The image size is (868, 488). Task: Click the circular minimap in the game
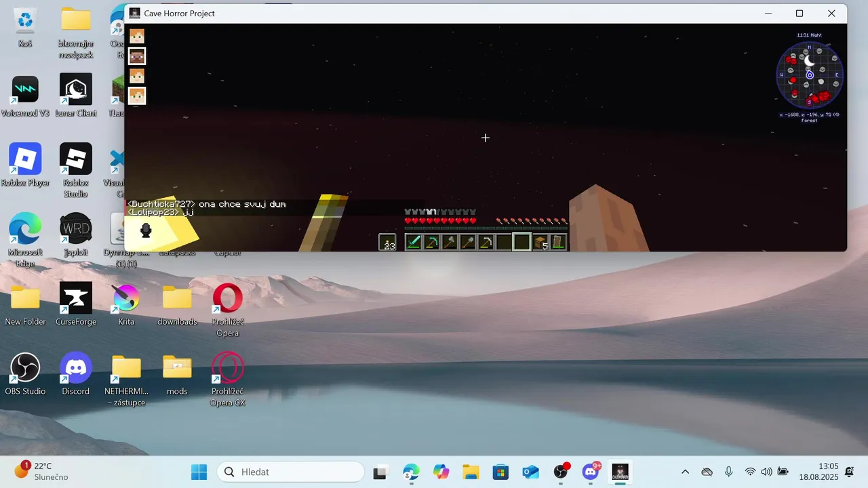[810, 75]
